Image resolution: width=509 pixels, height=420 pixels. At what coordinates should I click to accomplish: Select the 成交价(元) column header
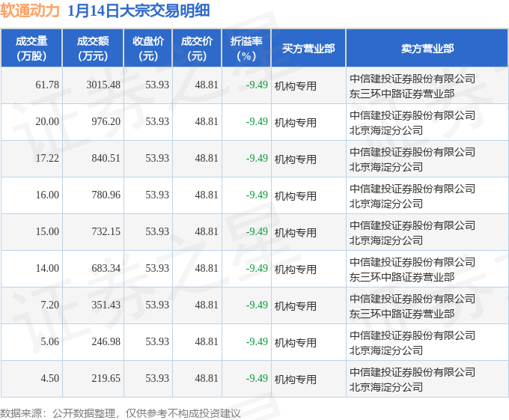pos(197,49)
